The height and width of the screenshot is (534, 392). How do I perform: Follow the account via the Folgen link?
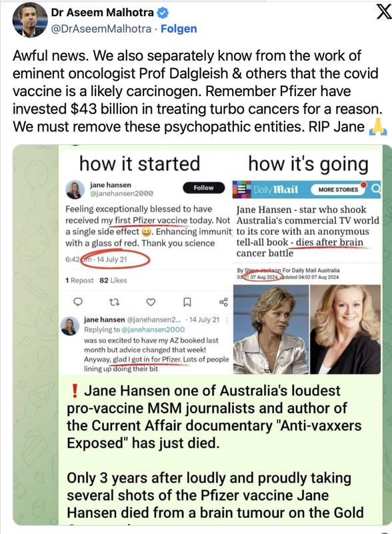tap(179, 29)
